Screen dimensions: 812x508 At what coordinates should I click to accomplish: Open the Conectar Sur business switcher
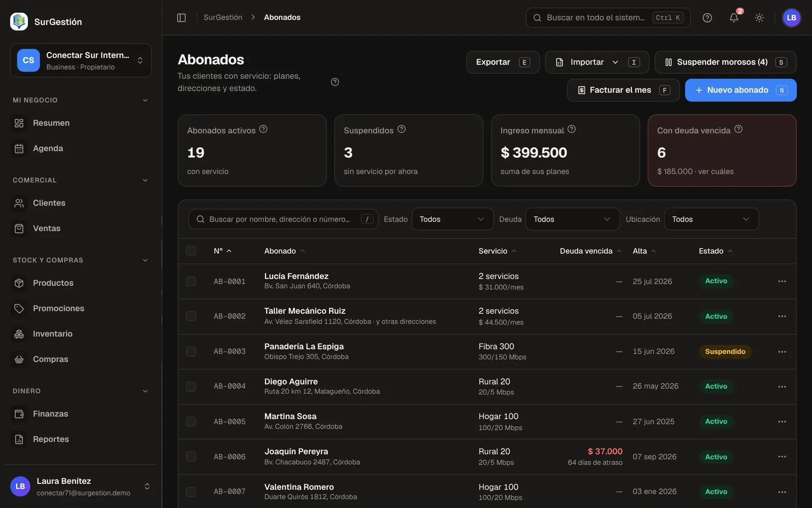81,61
